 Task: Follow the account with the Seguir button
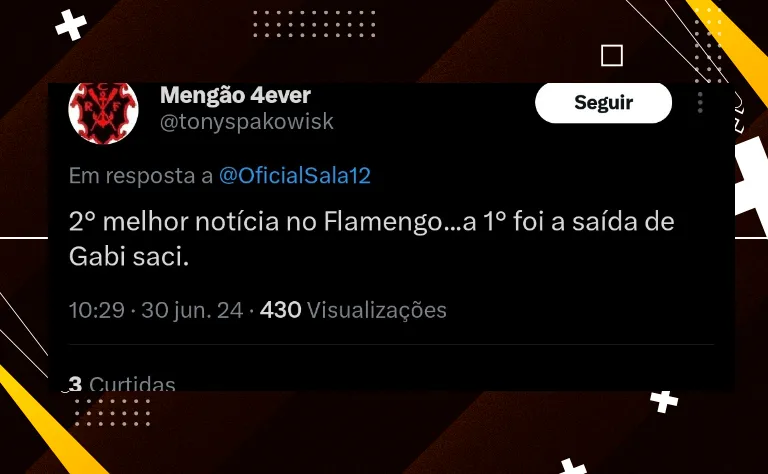pyautogui.click(x=603, y=103)
